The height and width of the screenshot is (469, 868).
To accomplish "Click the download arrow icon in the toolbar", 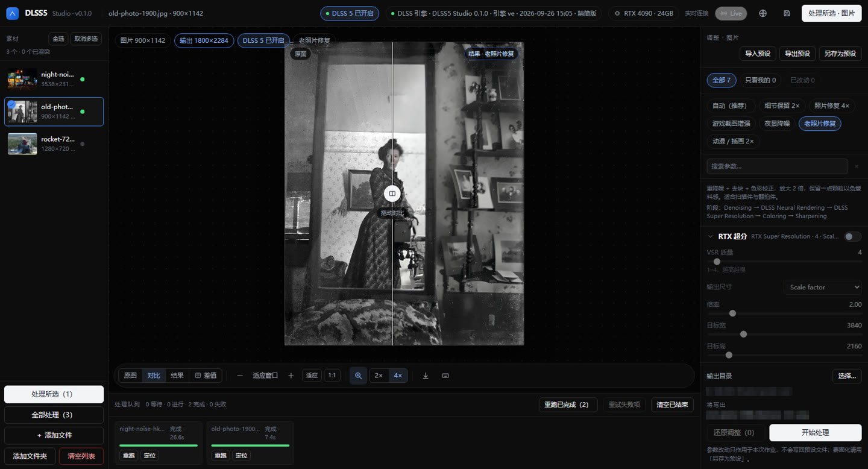I will pyautogui.click(x=426, y=376).
